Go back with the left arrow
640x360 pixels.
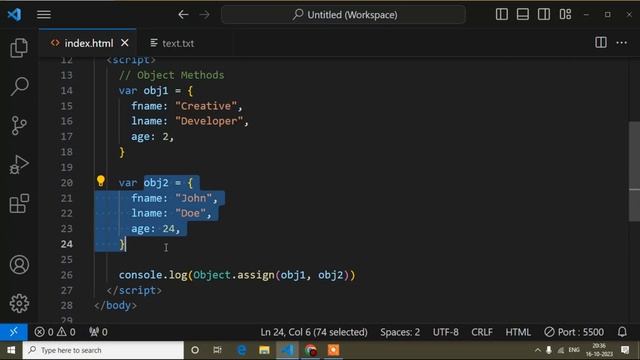pyautogui.click(x=183, y=15)
